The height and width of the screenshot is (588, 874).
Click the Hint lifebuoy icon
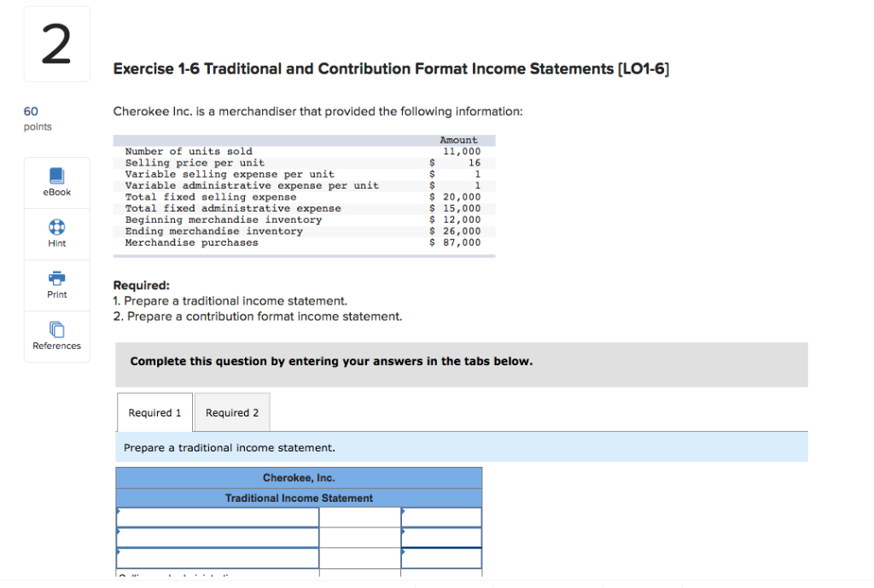click(57, 227)
